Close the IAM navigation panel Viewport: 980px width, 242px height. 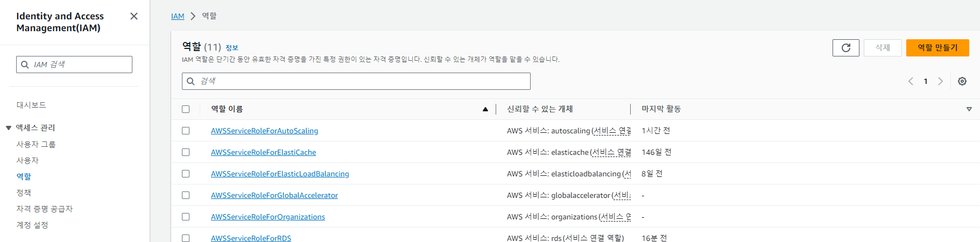(x=134, y=16)
